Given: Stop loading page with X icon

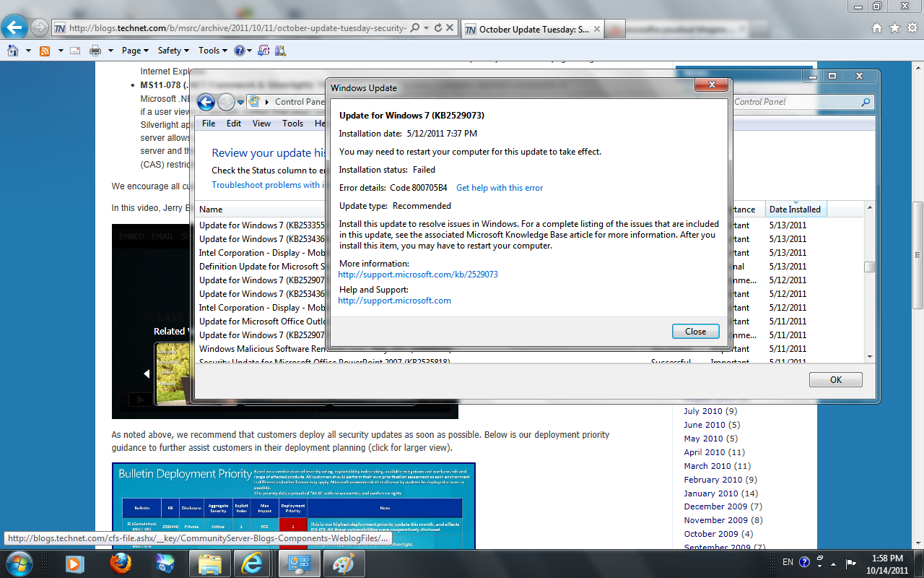Looking at the screenshot, I should click(x=450, y=28).
